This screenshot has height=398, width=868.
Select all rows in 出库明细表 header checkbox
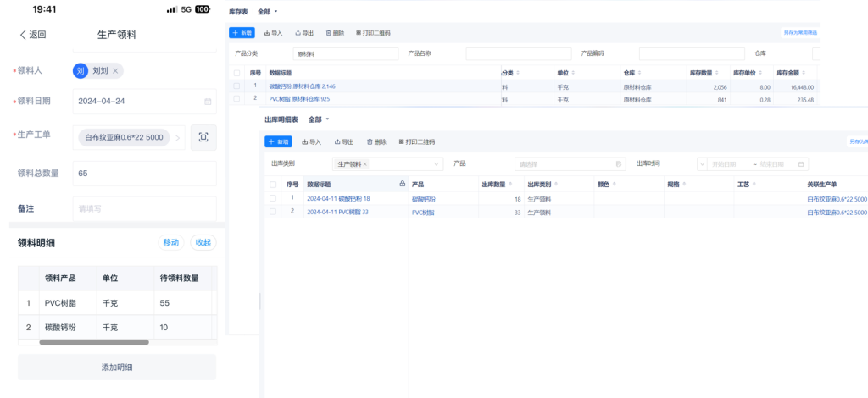273,184
